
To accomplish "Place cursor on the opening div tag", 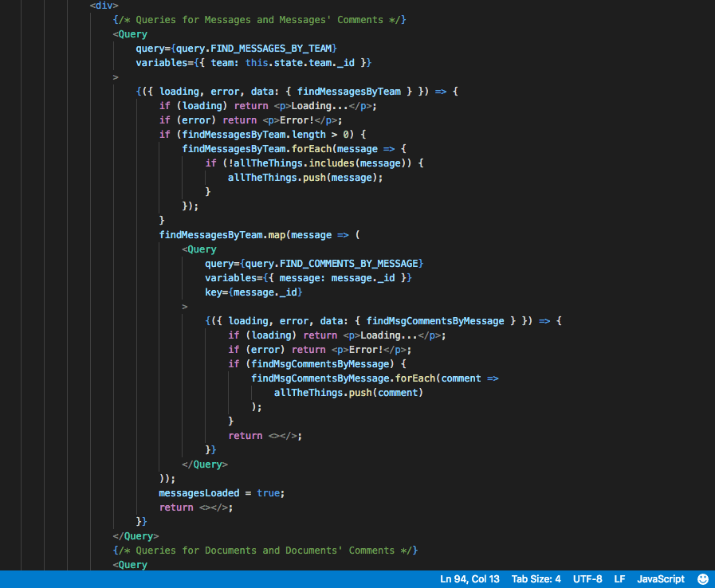I will click(x=104, y=6).
